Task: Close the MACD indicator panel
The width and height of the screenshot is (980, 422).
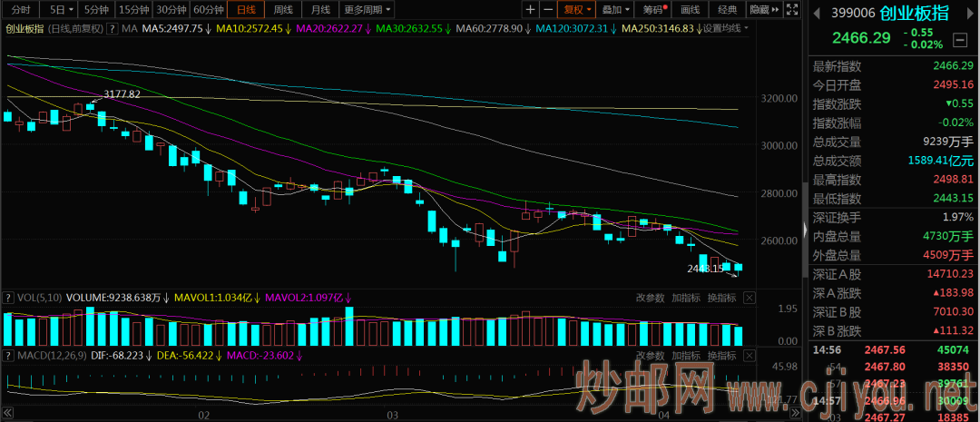Action: (750, 356)
